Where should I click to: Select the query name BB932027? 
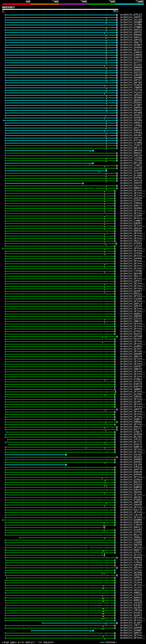(8, 8)
